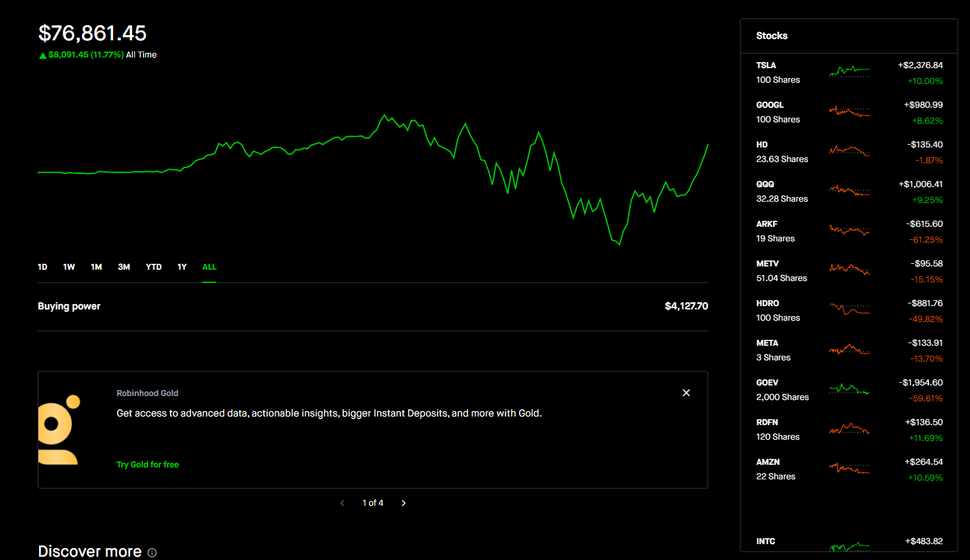Click HD -$135.40 return value
The height and width of the screenshot is (560, 970).
tap(924, 145)
